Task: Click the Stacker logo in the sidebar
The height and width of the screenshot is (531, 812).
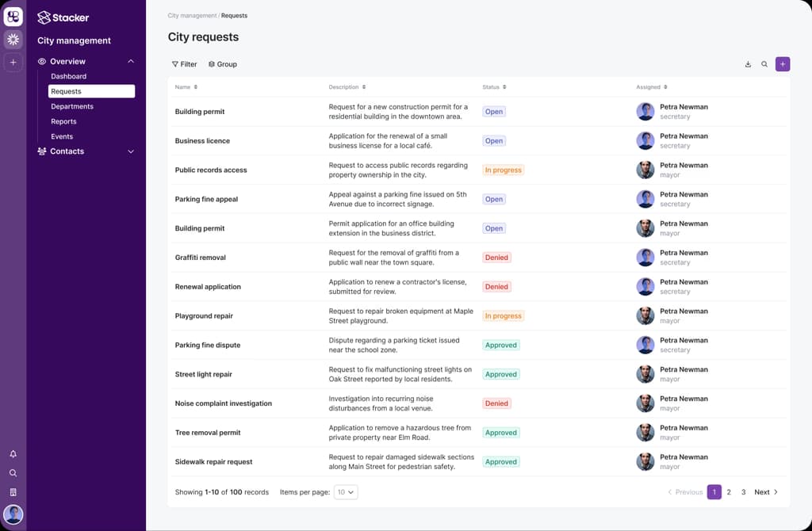Action: tap(63, 17)
